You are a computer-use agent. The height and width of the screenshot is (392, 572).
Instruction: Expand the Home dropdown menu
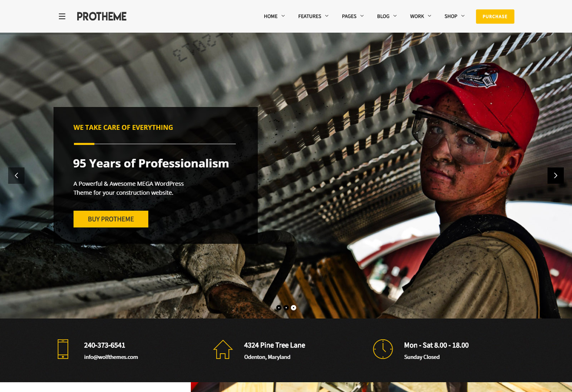coord(274,16)
